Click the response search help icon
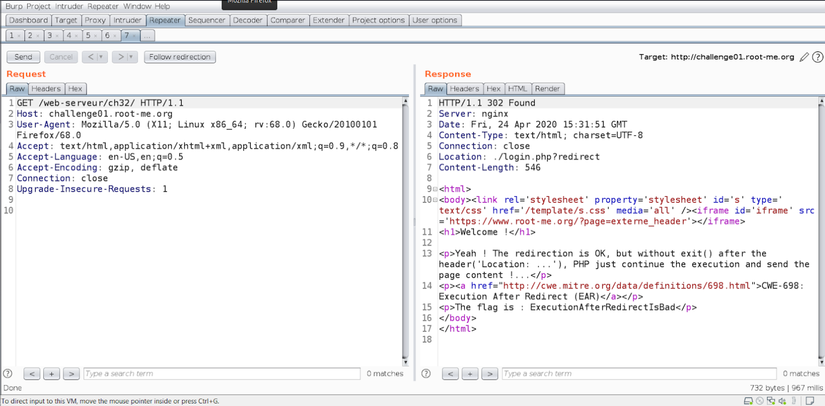The image size is (825, 406). (427, 373)
